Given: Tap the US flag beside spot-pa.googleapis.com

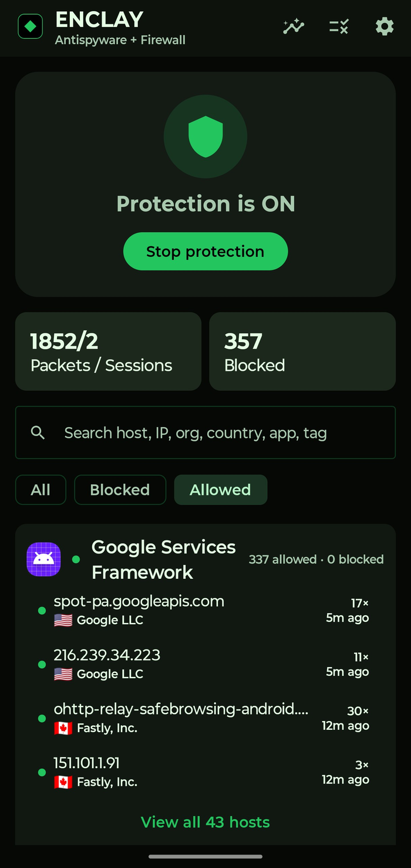Looking at the screenshot, I should [63, 620].
